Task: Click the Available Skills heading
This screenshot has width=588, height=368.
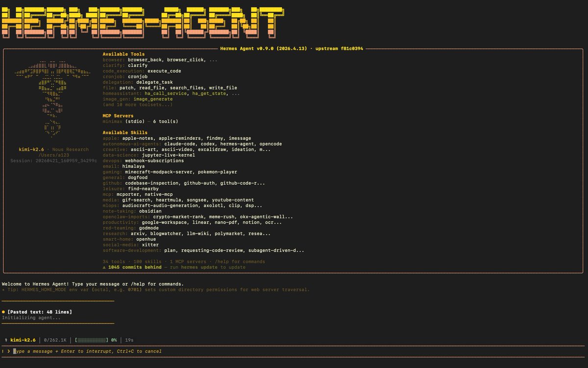Action: pos(125,132)
